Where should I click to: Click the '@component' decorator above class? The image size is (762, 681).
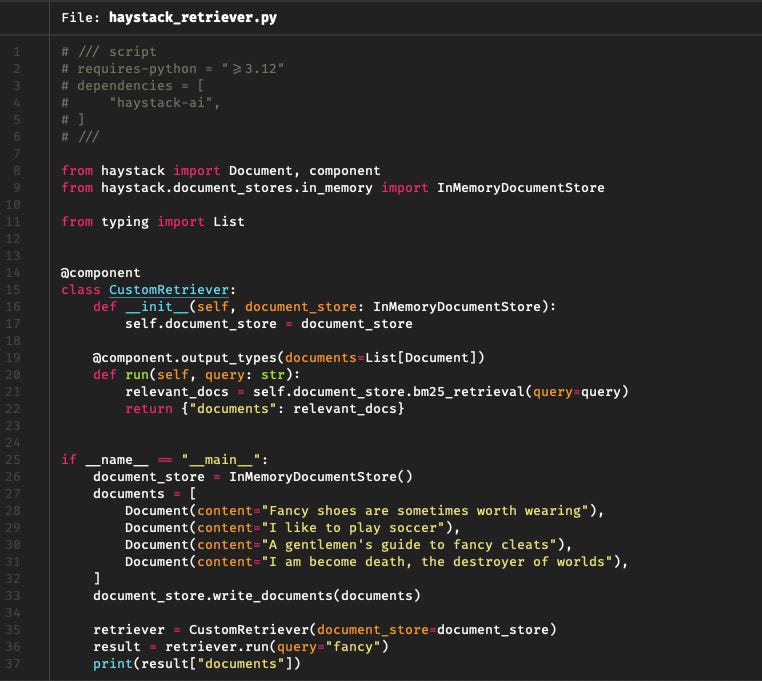tap(101, 273)
